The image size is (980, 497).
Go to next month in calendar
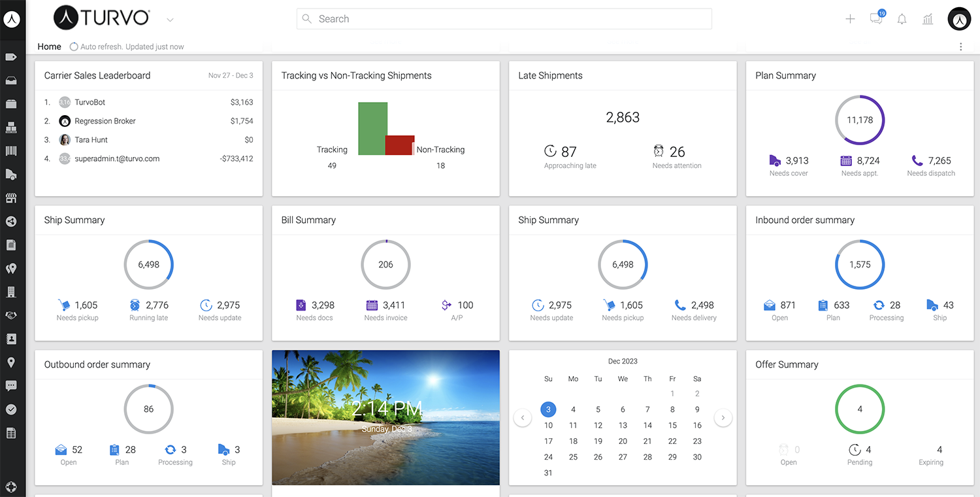723,418
